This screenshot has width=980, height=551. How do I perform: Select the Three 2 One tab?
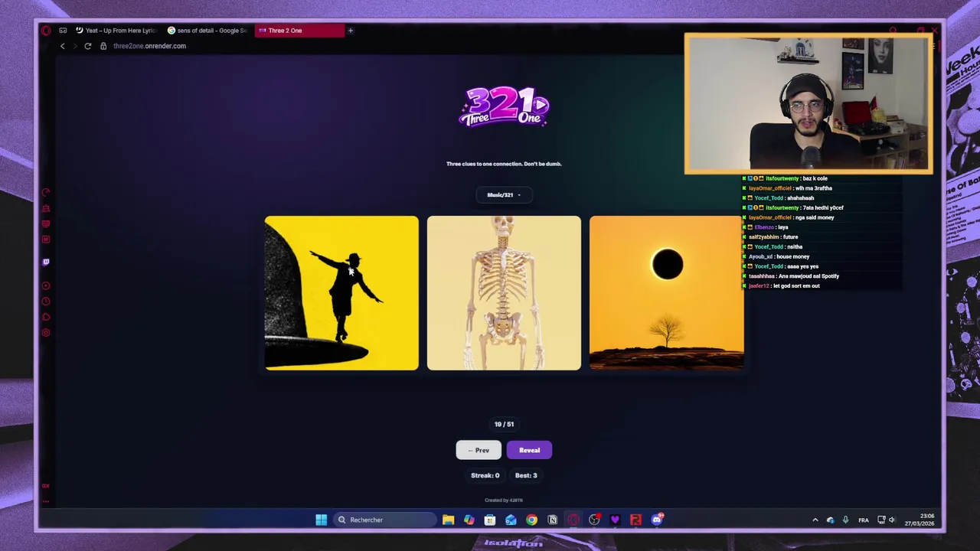coord(299,31)
